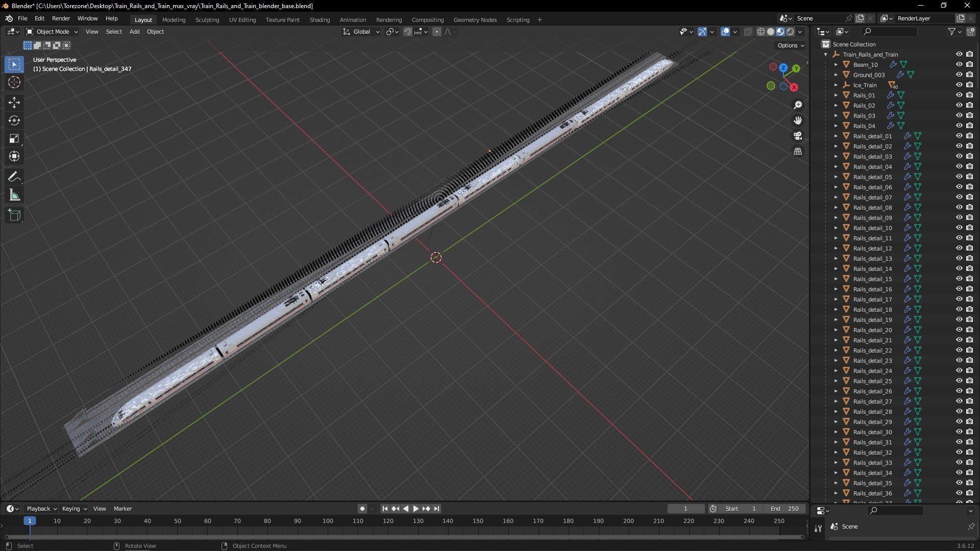This screenshot has width=980, height=551.
Task: Expand the Beam_10 tree item
Action: (x=836, y=65)
